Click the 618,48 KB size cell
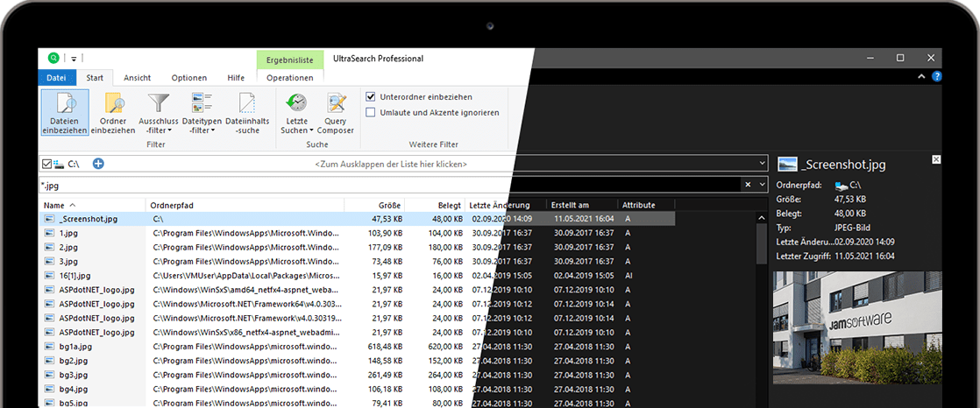The image size is (980, 408). (x=386, y=346)
